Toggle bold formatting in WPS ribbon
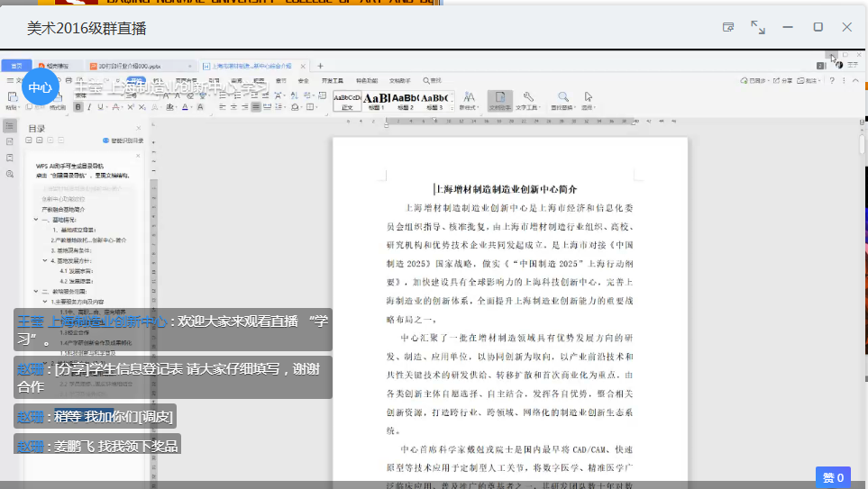Screen dimensions: 868x489 click(78, 107)
